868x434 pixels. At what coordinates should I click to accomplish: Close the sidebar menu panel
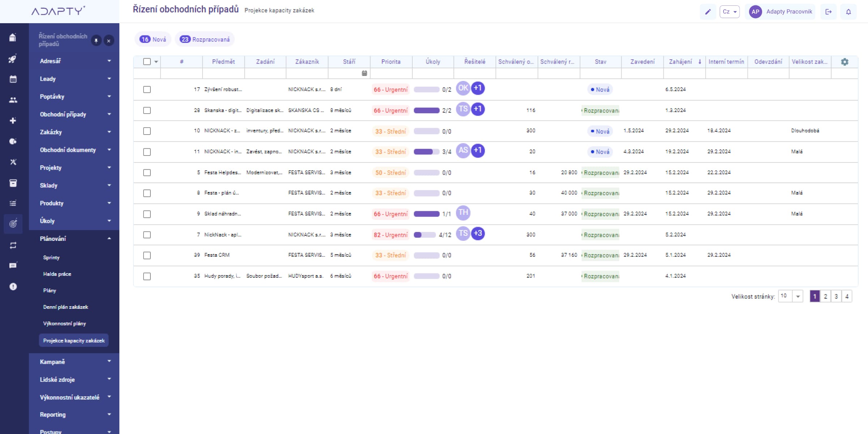coord(109,41)
